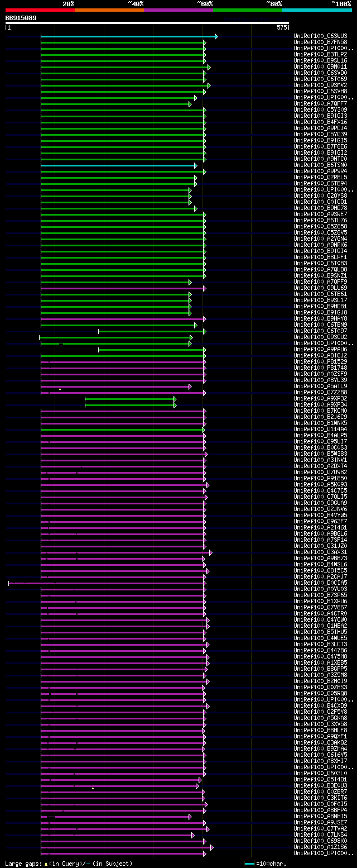Click the UniRef100_B5W383 label
Image resolution: width=357 pixels, height=868 pixels.
pos(320,454)
